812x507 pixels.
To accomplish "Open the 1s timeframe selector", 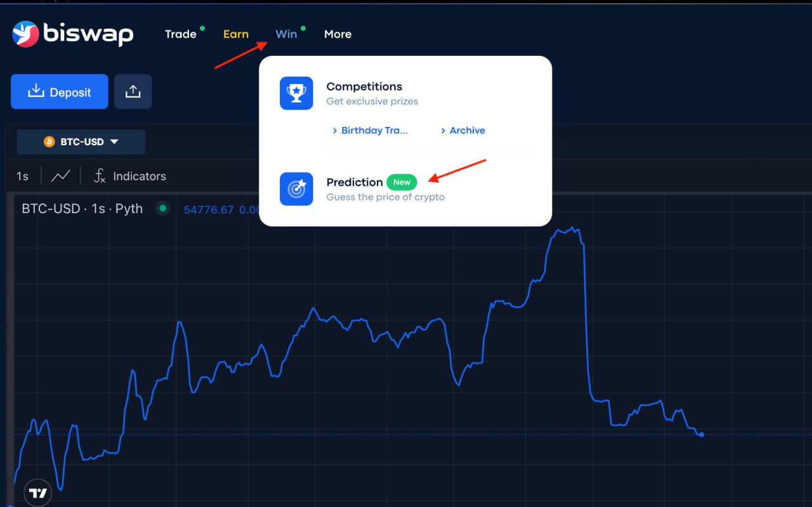I will 22,176.
